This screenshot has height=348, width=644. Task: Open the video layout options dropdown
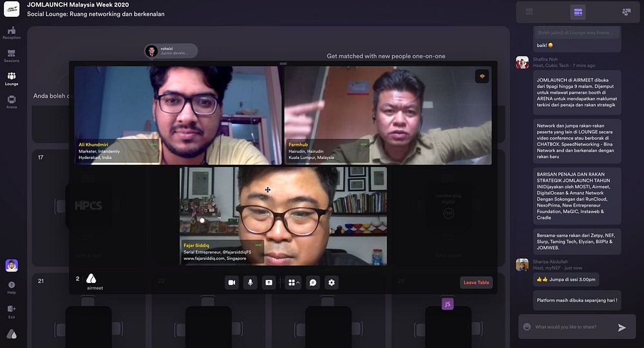click(x=293, y=282)
